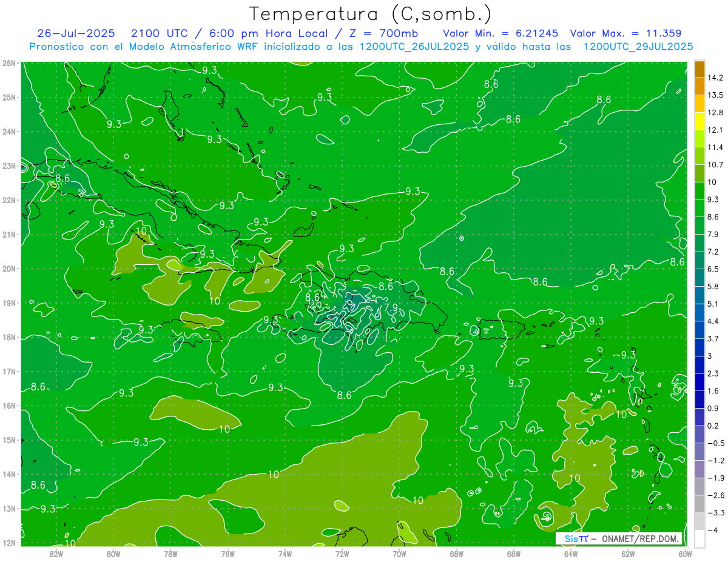Click the 6.5 colorbar legend value
The width and height of the screenshot is (728, 562).
coord(713,269)
